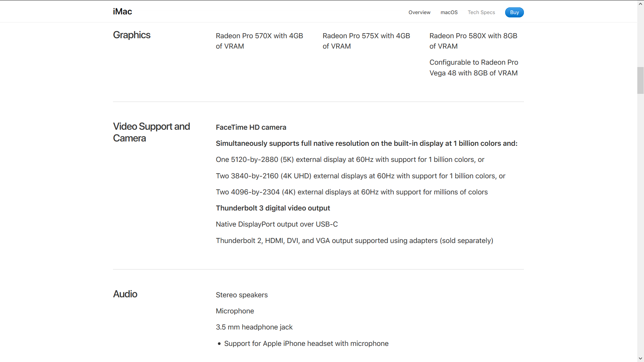Click the Radeon Pro 580X graphics text
The width and height of the screenshot is (644, 362).
click(x=473, y=41)
